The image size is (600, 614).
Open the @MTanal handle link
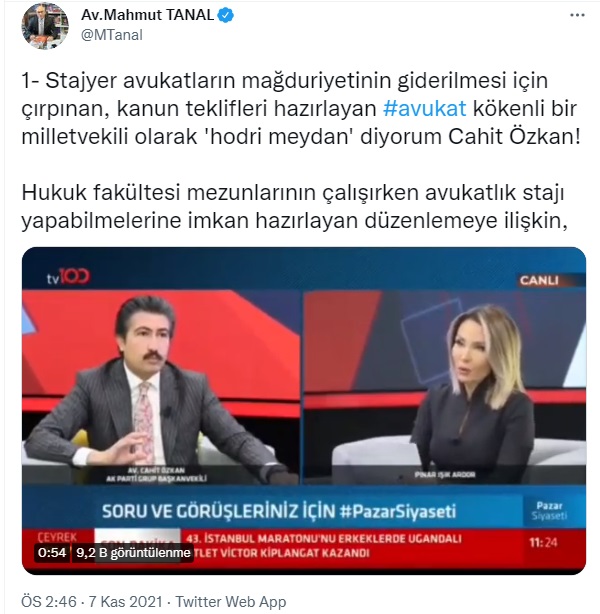(112, 35)
